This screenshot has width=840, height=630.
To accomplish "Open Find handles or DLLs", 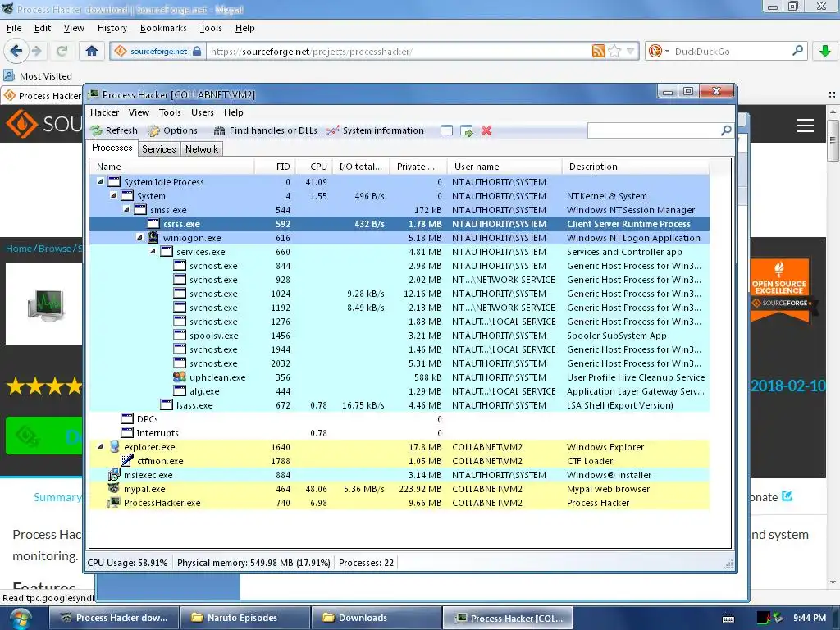I will (x=265, y=130).
